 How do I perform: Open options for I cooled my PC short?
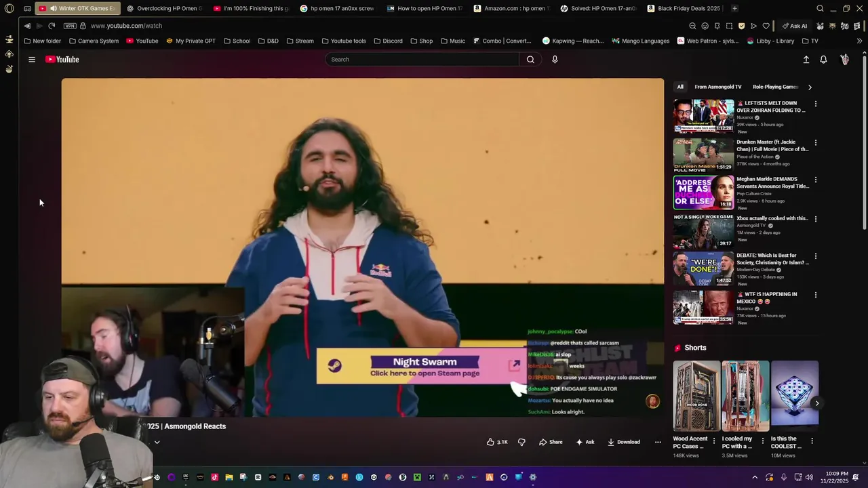[x=763, y=441]
